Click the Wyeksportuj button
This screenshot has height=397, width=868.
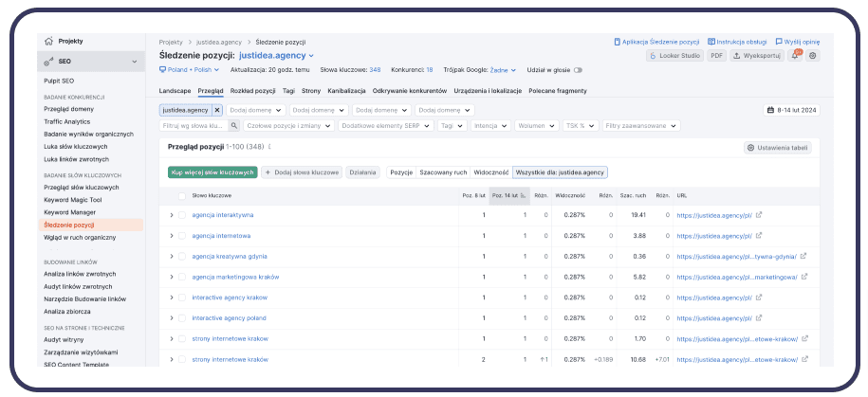(757, 55)
